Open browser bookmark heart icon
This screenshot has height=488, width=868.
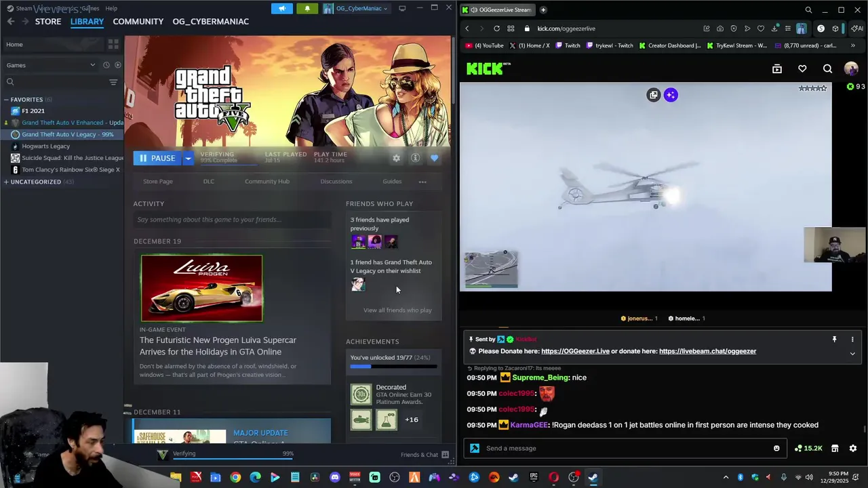pyautogui.click(x=761, y=28)
